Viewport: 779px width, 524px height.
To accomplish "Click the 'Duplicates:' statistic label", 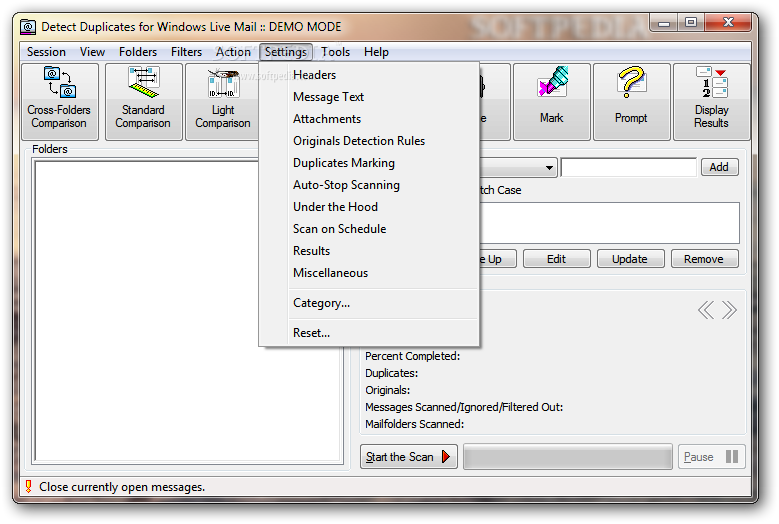I will [x=391, y=373].
